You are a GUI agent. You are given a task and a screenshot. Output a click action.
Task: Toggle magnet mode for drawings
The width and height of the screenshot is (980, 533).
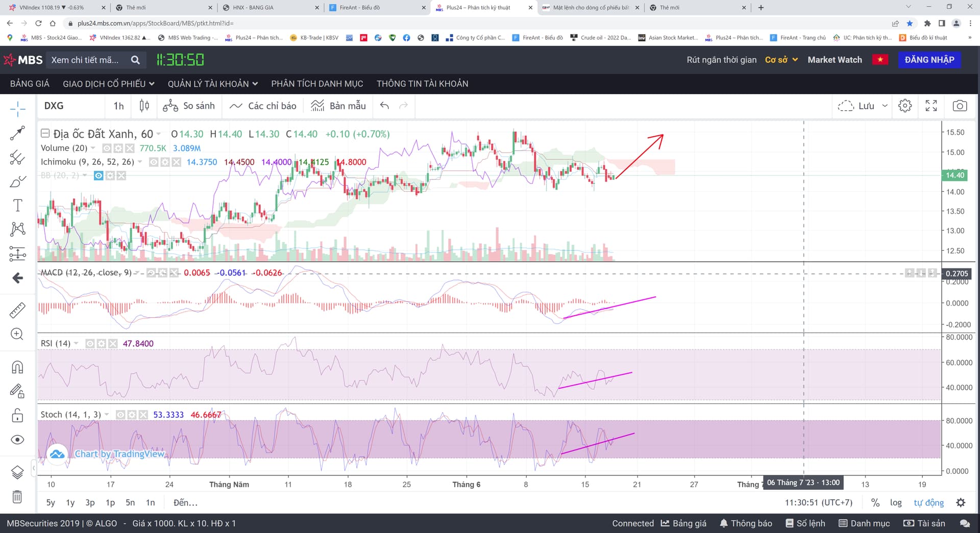point(17,367)
